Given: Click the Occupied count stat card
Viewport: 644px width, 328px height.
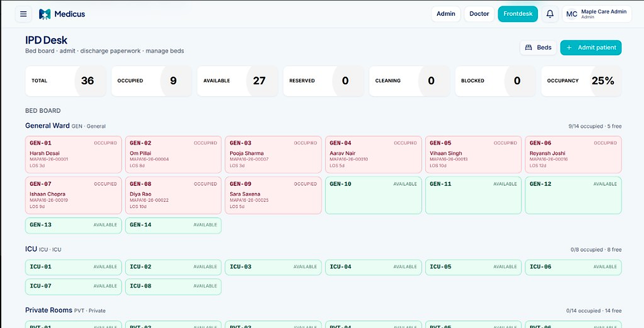Looking at the screenshot, I should click(x=152, y=81).
